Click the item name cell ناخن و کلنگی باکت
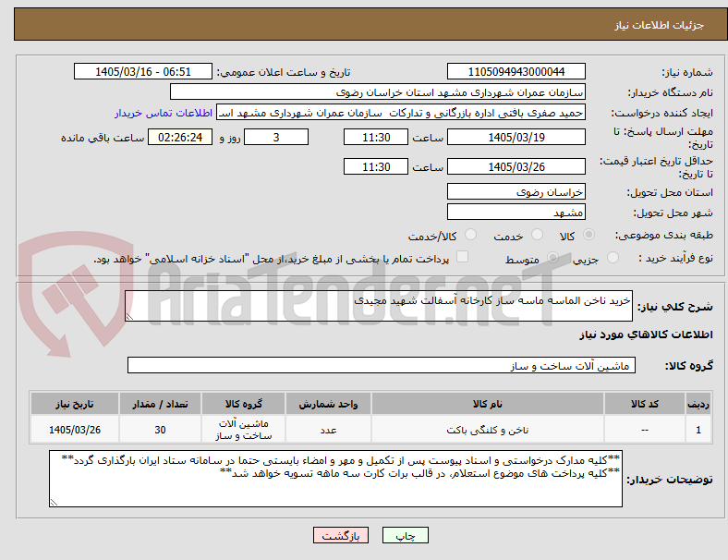Screen dimensions: 728x560 coord(488,430)
